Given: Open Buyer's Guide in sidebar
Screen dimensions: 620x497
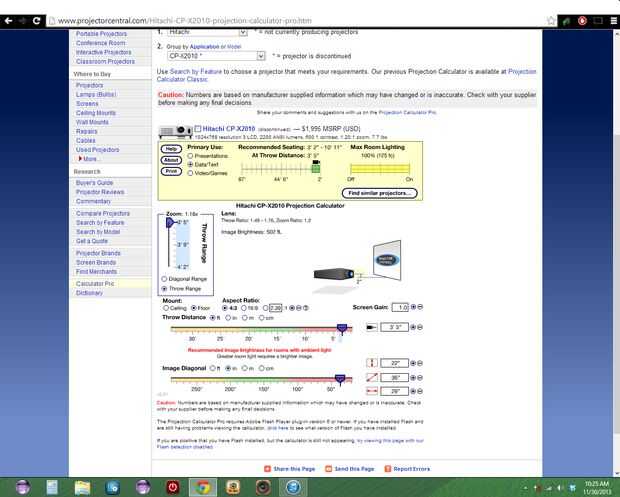Looking at the screenshot, I should point(95,183).
